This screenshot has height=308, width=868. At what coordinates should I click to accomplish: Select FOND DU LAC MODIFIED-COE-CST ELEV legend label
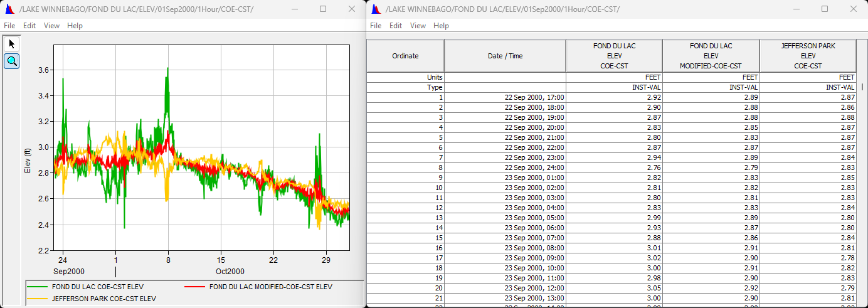pyautogui.click(x=271, y=287)
